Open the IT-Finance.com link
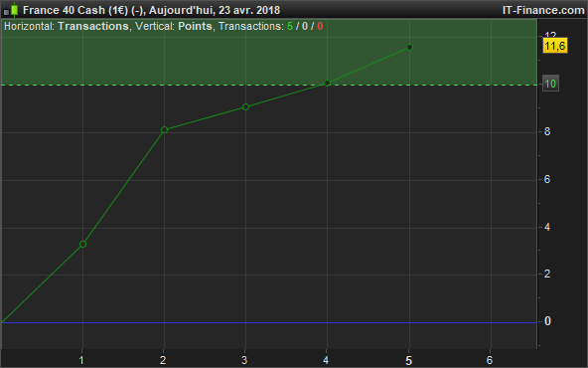 (x=543, y=10)
